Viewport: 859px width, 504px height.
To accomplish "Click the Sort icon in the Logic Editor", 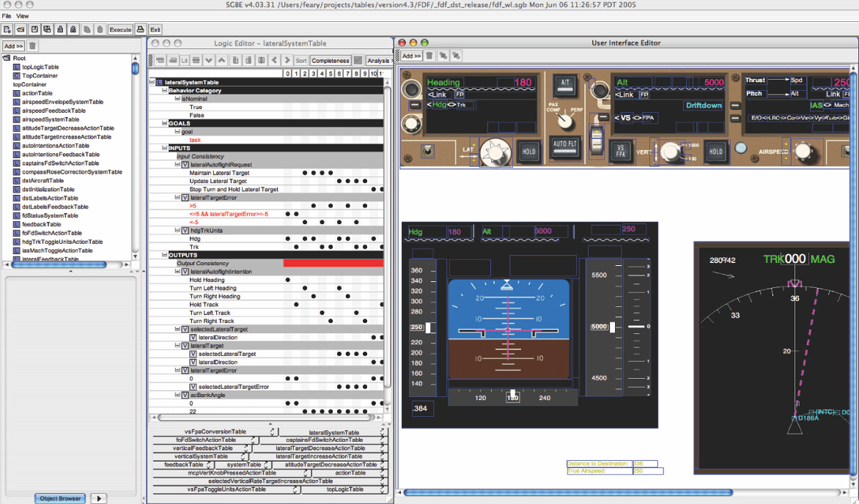I will click(301, 60).
